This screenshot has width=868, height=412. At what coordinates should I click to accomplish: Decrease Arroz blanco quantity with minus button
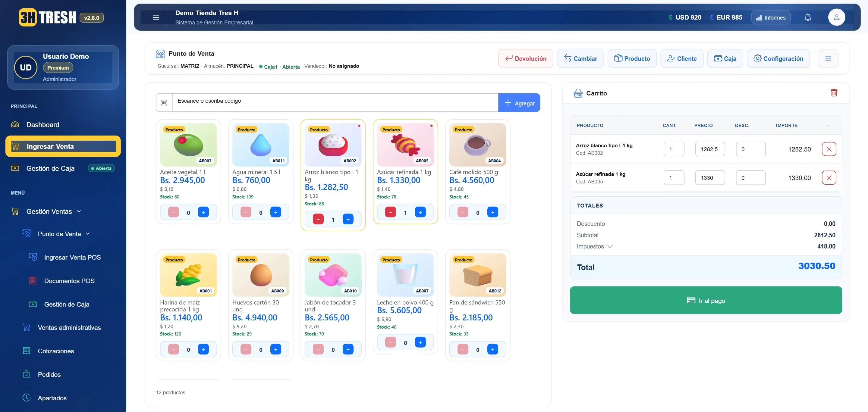318,220
